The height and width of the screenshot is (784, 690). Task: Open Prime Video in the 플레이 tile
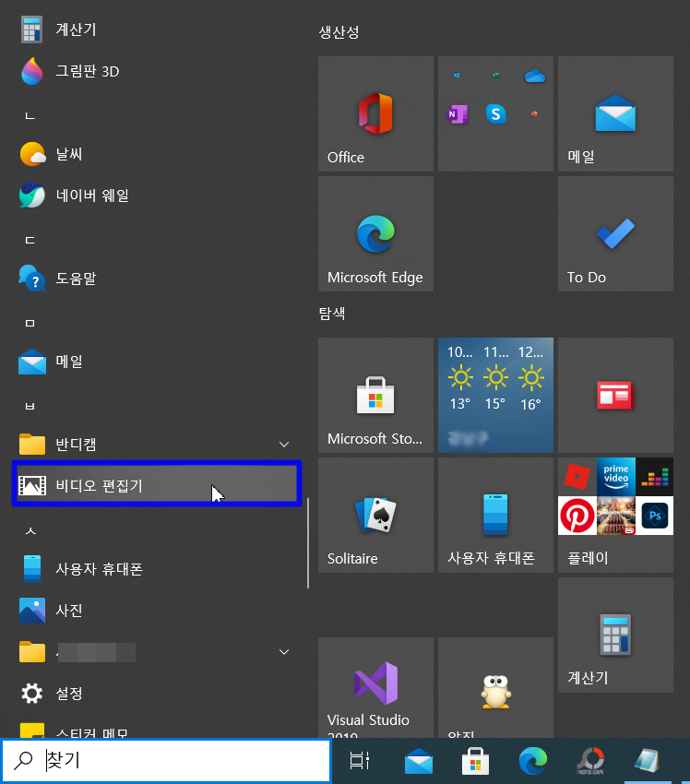tap(615, 477)
